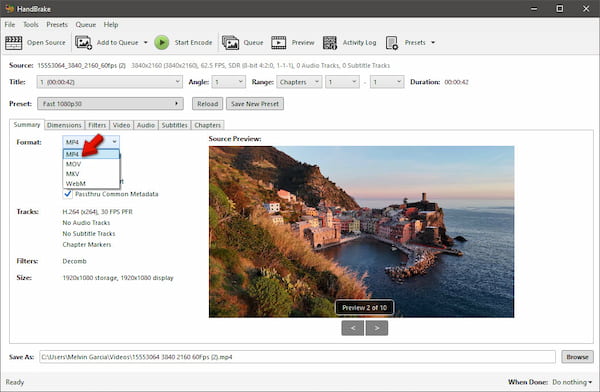The image size is (600, 392).
Task: Open the Angle dropdown
Action: click(x=228, y=82)
